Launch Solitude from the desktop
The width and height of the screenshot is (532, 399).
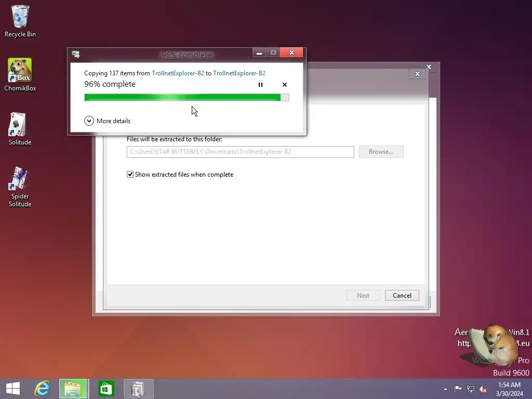coord(20,129)
